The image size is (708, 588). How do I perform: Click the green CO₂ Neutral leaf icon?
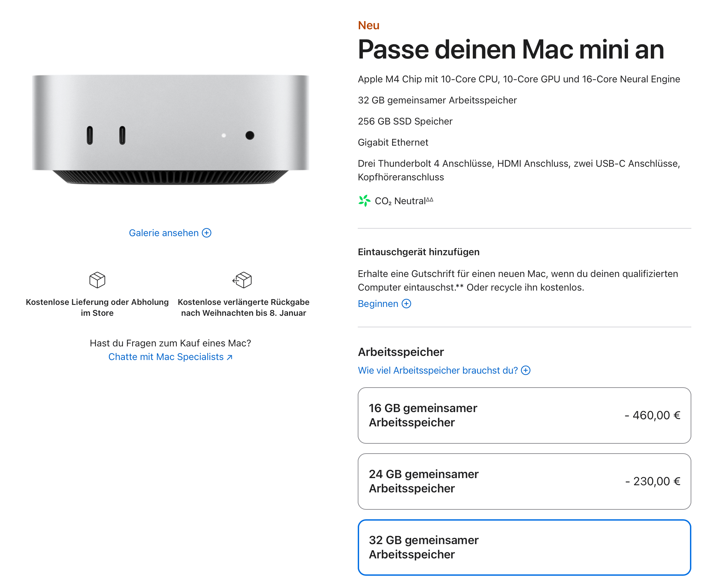click(x=364, y=201)
